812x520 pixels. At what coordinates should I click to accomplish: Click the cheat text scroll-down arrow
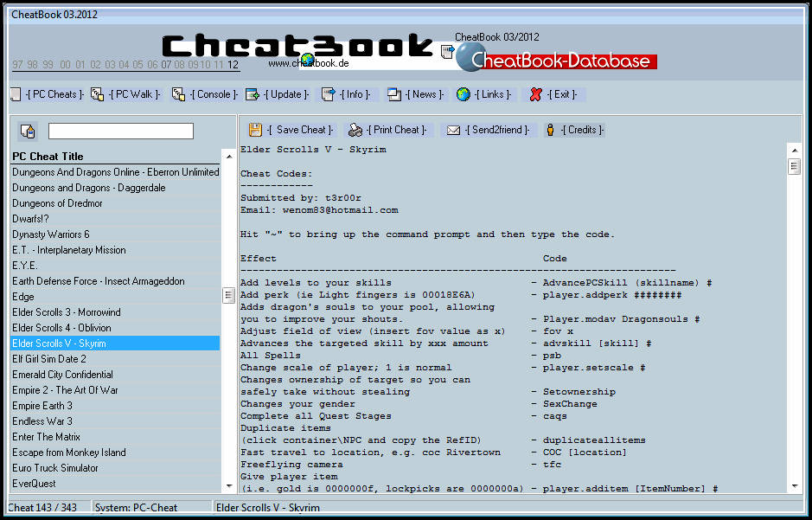click(x=795, y=485)
